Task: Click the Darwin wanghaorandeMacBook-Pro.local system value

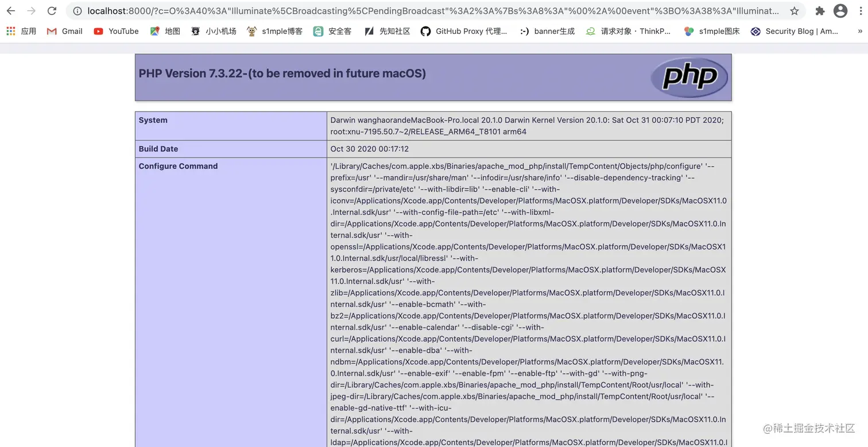Action: 527,126
